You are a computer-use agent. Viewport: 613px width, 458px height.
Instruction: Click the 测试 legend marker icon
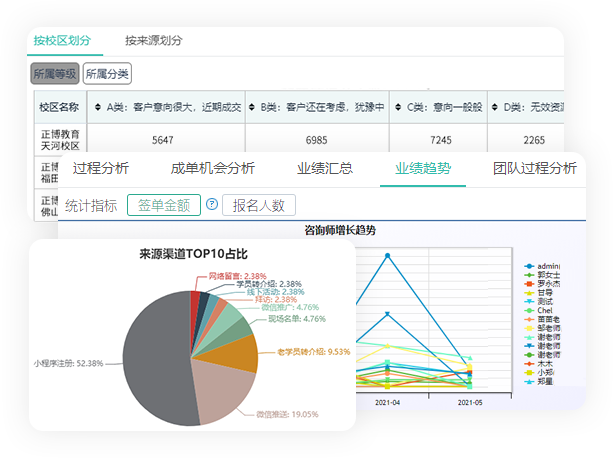pos(527,301)
